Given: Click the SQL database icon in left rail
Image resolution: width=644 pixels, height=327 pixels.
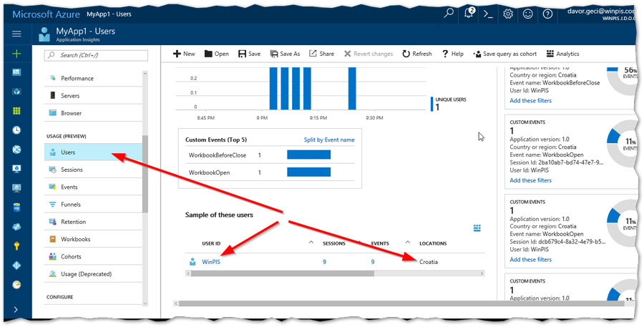Looking at the screenshot, I should [x=16, y=208].
